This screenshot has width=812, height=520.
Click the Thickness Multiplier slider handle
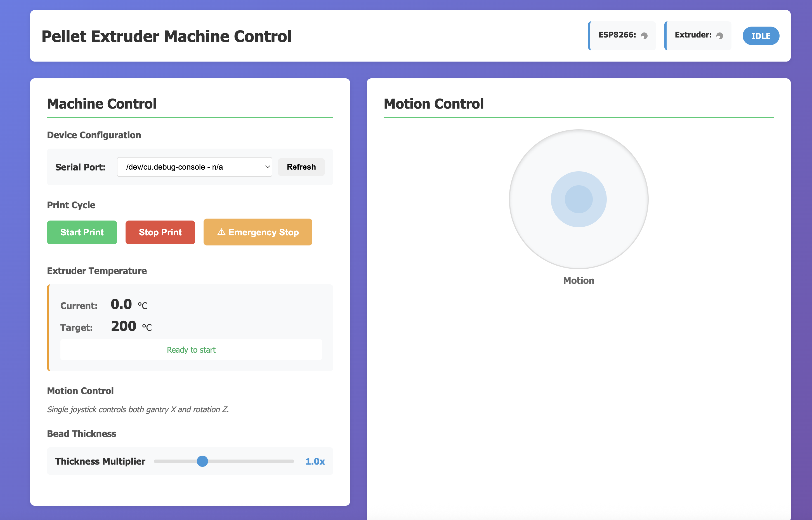pos(202,461)
